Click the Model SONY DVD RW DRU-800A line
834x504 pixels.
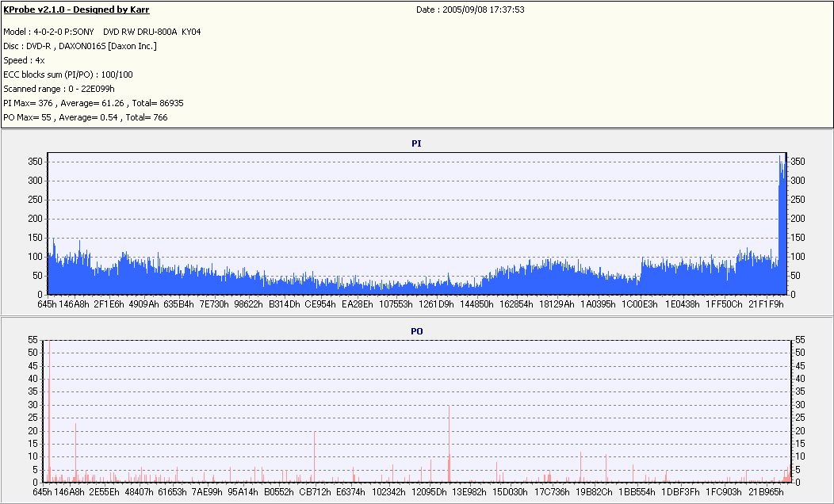click(102, 32)
